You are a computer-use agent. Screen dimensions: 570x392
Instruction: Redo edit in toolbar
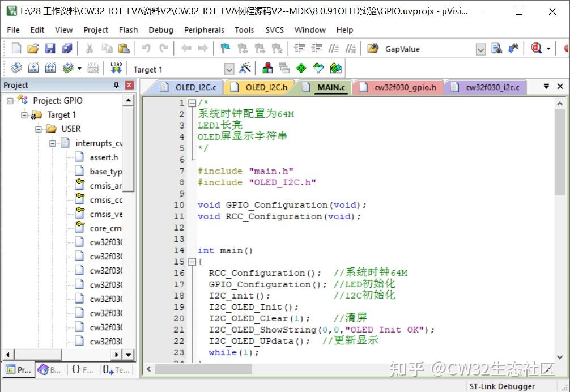pos(164,48)
